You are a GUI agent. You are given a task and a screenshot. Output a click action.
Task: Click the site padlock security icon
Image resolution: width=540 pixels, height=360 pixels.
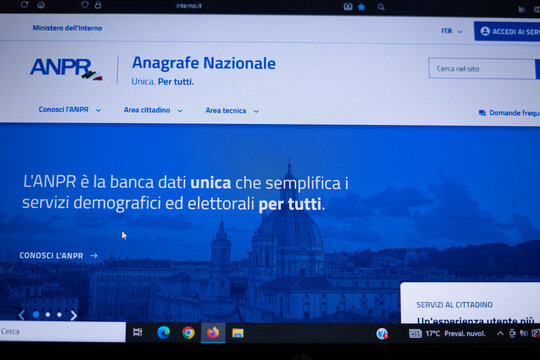pyautogui.click(x=98, y=4)
